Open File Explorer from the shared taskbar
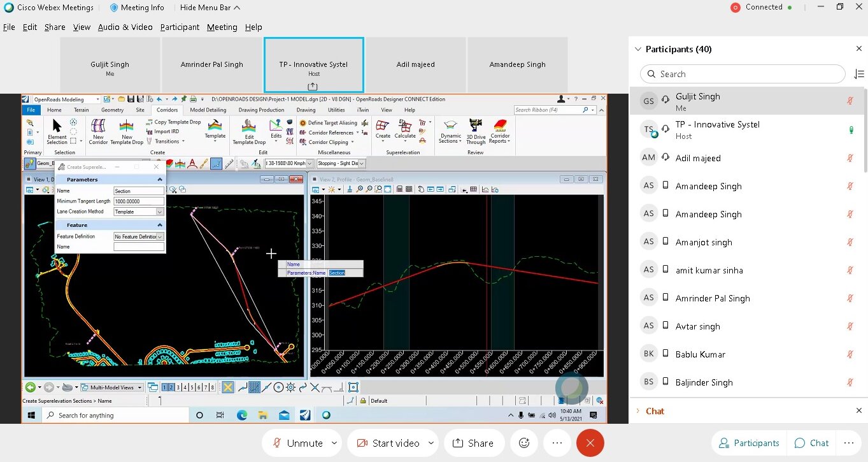The height and width of the screenshot is (462, 868). click(262, 415)
